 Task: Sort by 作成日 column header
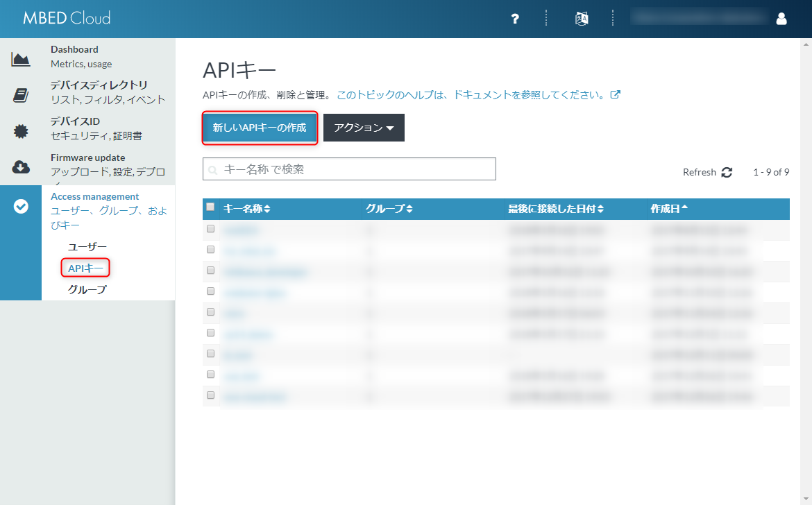(x=669, y=209)
